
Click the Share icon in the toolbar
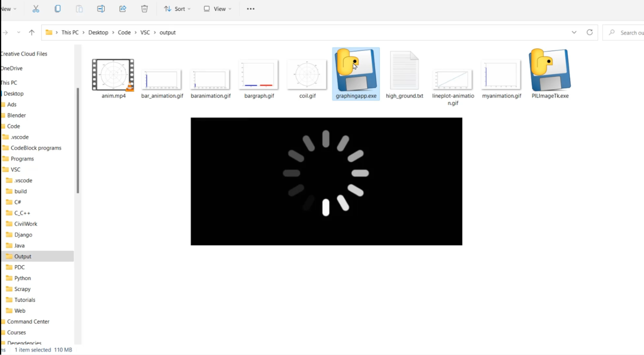pyautogui.click(x=123, y=8)
